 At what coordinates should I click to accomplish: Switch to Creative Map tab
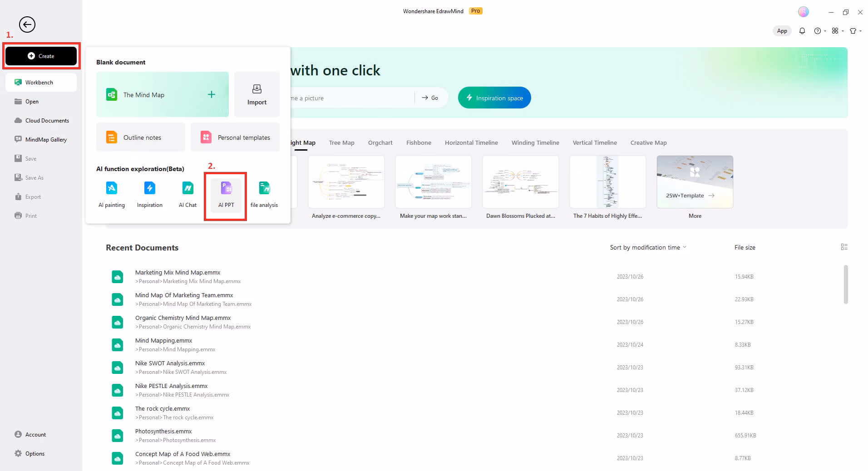click(648, 142)
